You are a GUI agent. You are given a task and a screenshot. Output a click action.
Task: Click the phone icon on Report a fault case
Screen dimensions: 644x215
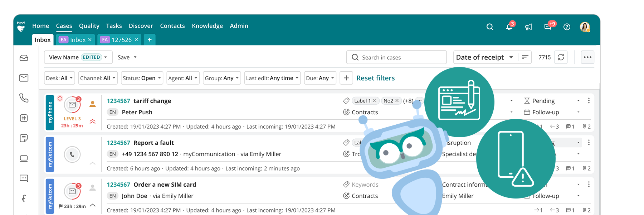pyautogui.click(x=72, y=154)
